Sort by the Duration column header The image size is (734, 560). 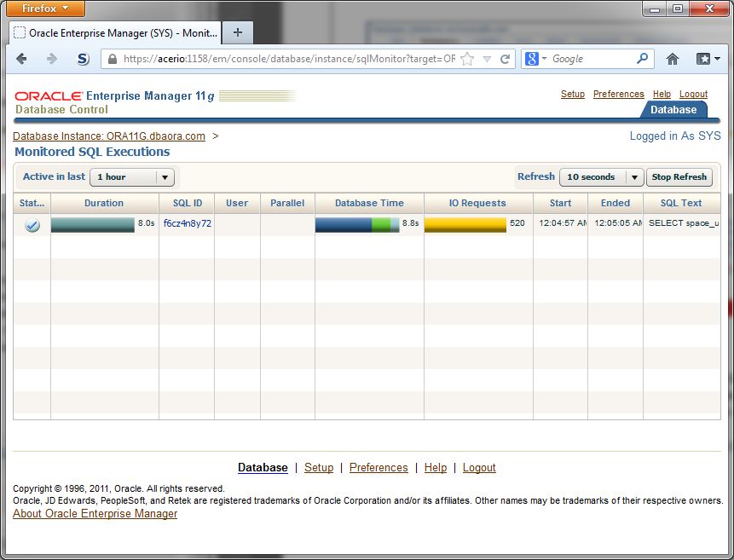104,203
